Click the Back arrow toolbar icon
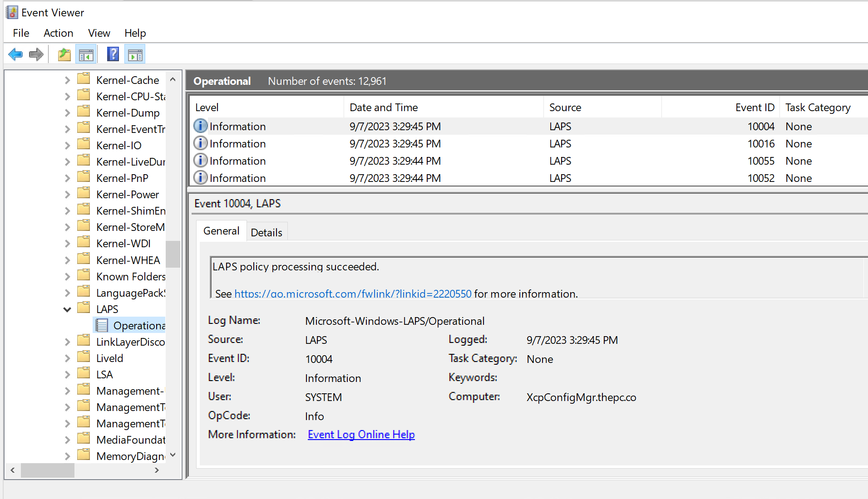This screenshot has width=868, height=499. (x=15, y=55)
